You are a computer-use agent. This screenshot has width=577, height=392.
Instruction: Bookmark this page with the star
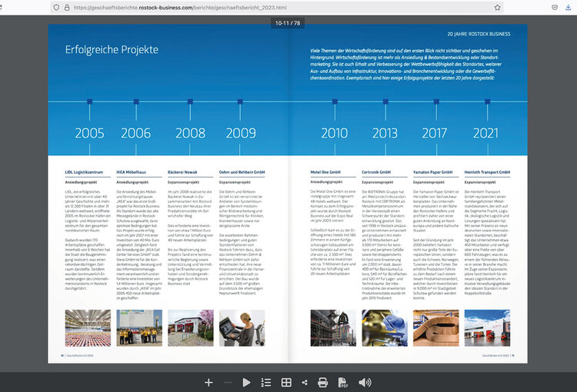click(498, 8)
